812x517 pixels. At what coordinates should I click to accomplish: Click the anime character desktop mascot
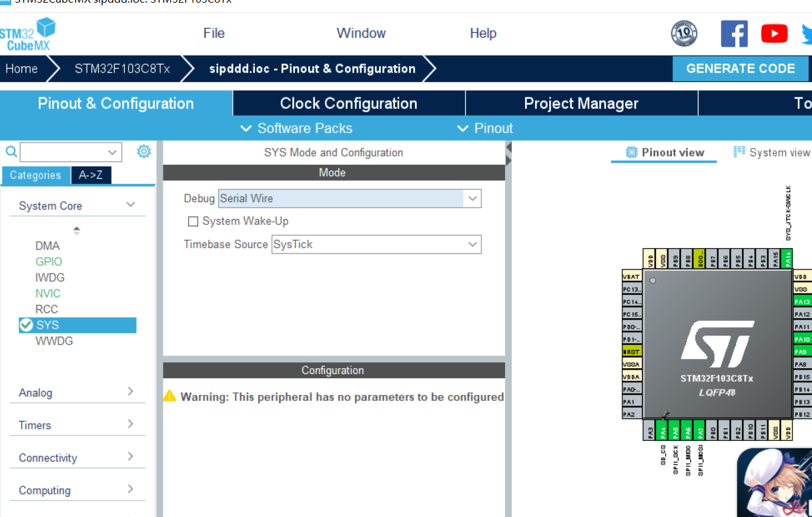775,482
